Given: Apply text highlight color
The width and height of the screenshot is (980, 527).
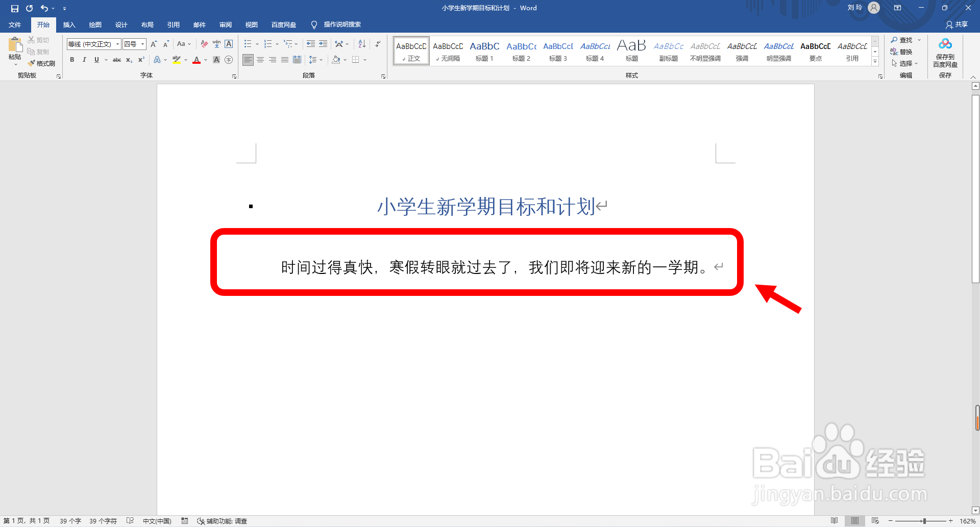Looking at the screenshot, I should [176, 60].
